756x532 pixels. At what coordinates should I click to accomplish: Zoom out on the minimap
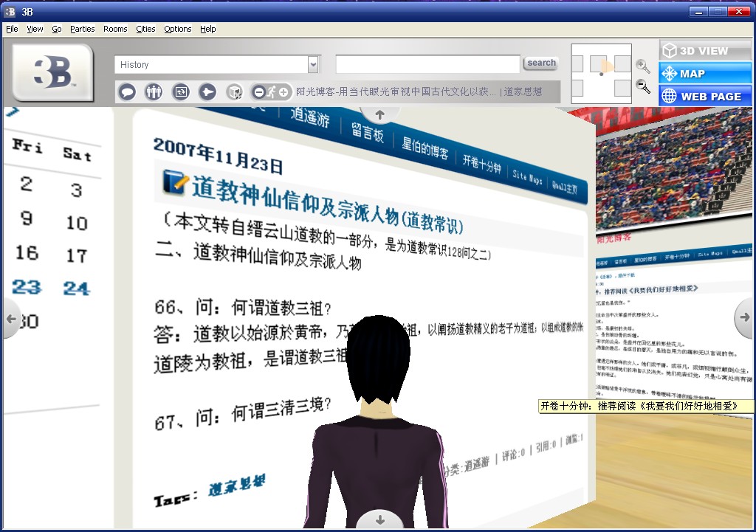tap(643, 86)
